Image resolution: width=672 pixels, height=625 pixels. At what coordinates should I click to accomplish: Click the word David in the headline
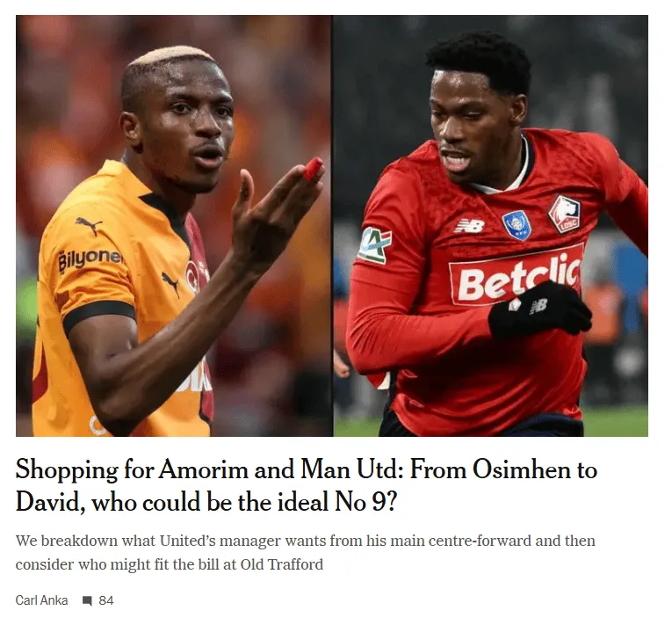[48, 501]
